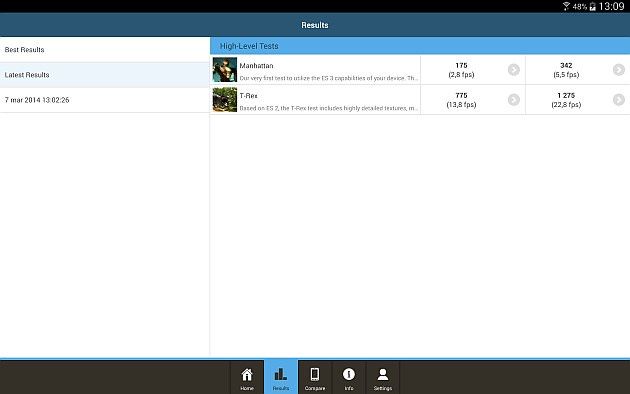This screenshot has width=630, height=394.
Task: Select the Results bar-chart tab
Action: pos(281,377)
